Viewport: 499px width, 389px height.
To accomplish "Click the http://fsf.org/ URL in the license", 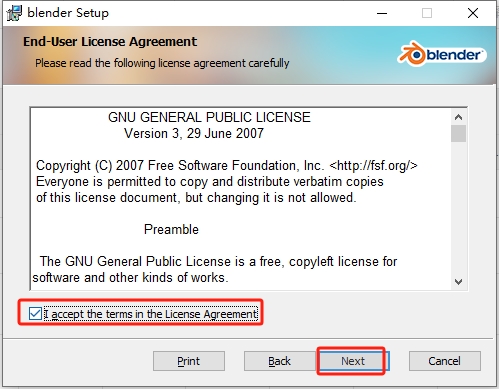I will (x=373, y=165).
